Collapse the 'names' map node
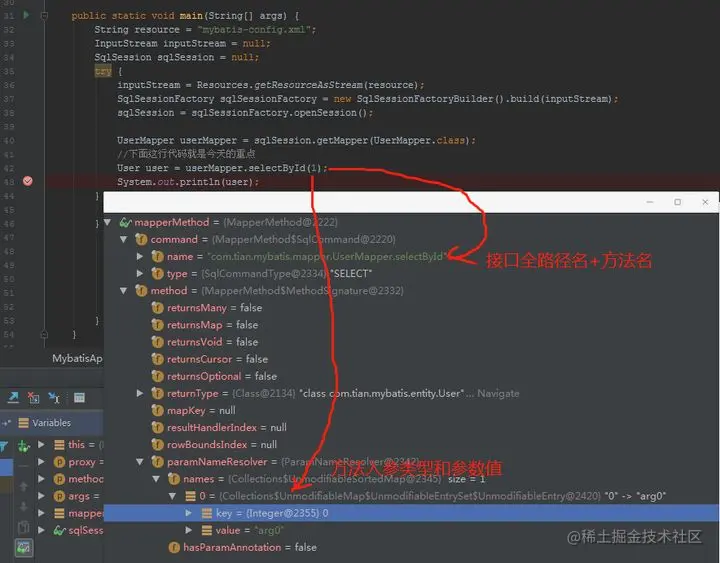Image resolution: width=720 pixels, height=563 pixels. point(156,479)
